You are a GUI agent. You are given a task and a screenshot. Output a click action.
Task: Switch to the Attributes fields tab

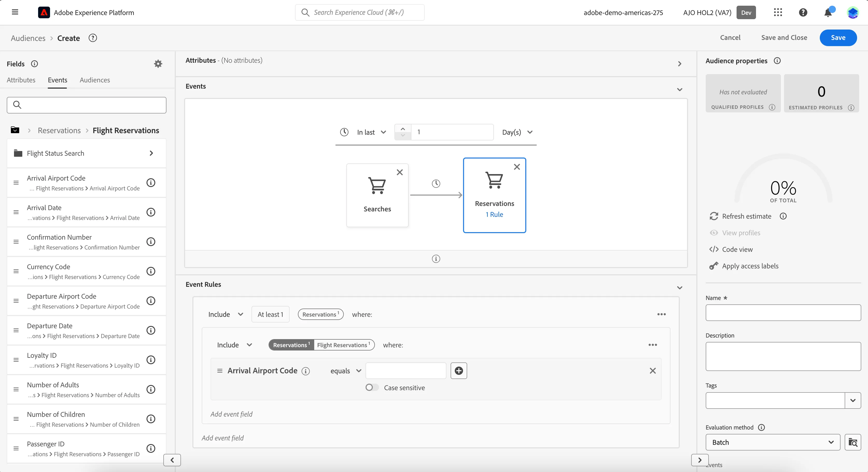pyautogui.click(x=21, y=80)
